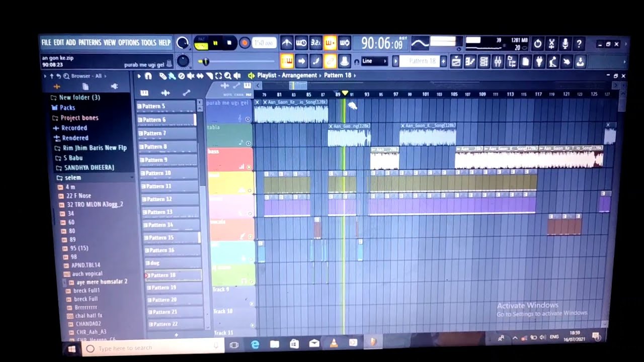The height and width of the screenshot is (362, 644).
Task: Click the help question mark icon
Action: click(x=579, y=44)
